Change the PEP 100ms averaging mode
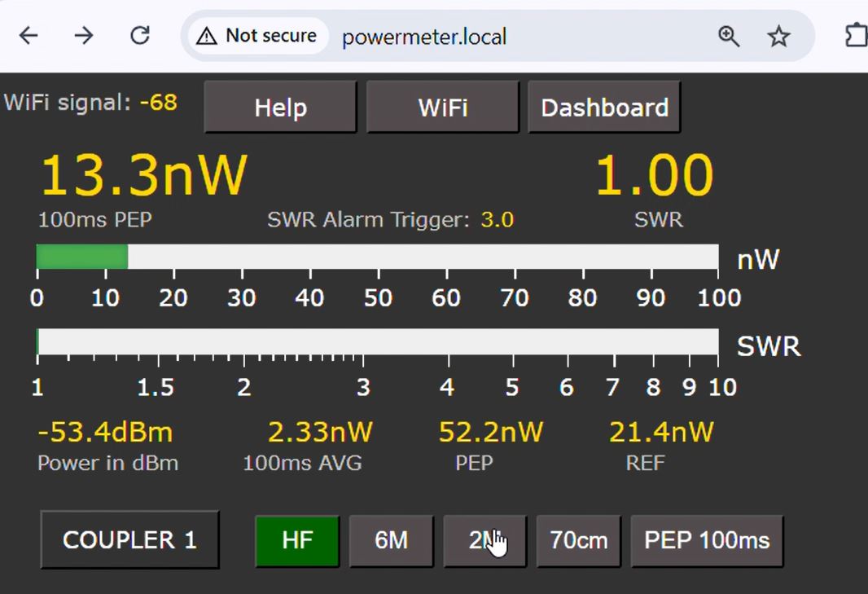This screenshot has height=594, width=868. point(706,540)
